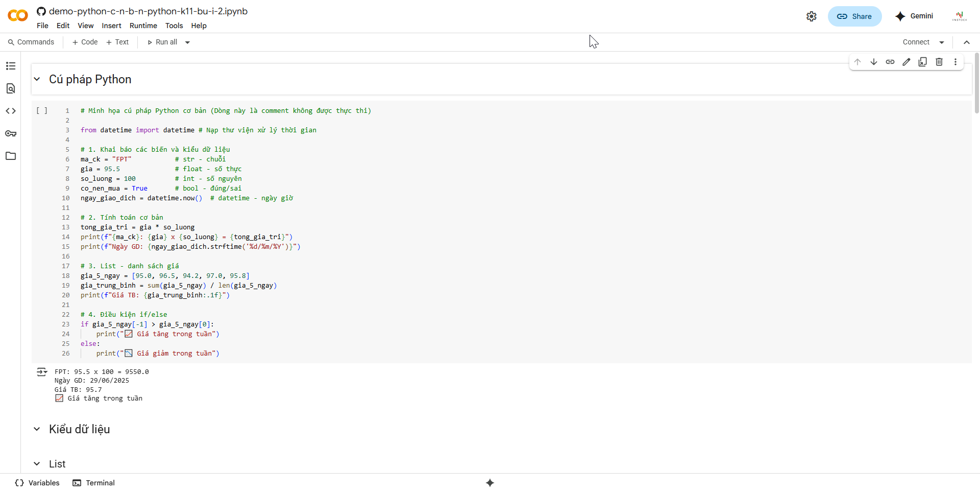The height and width of the screenshot is (492, 980).
Task: Delete the selected code cell
Action: 939,62
